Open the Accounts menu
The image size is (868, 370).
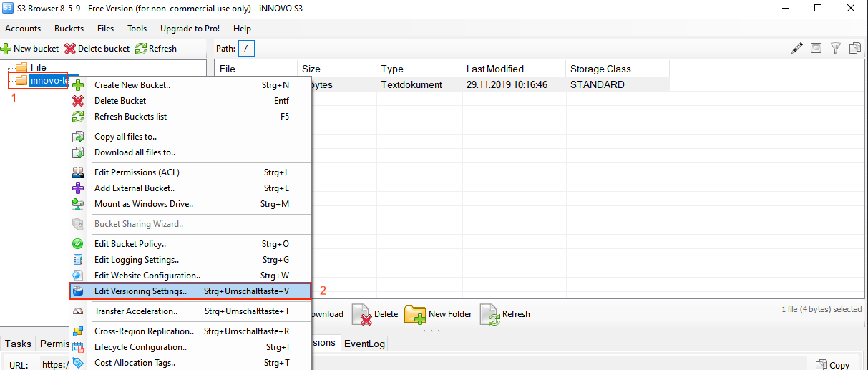(23, 29)
